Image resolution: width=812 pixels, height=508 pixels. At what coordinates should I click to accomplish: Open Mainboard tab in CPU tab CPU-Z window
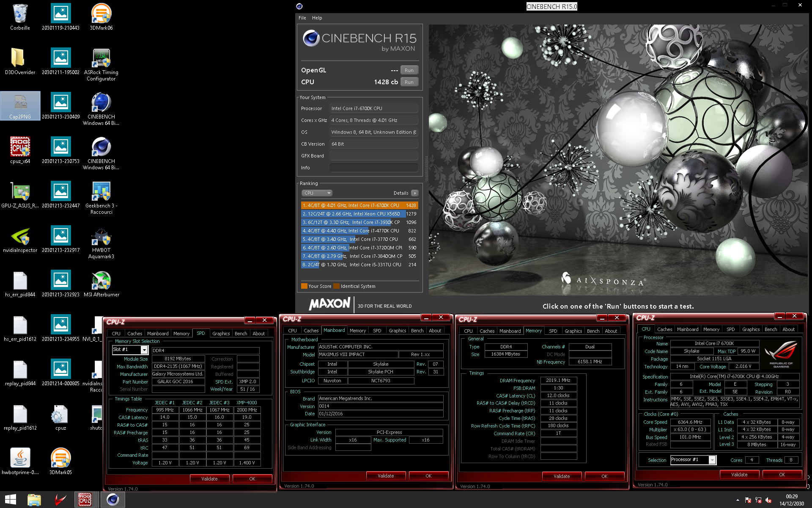click(x=688, y=329)
